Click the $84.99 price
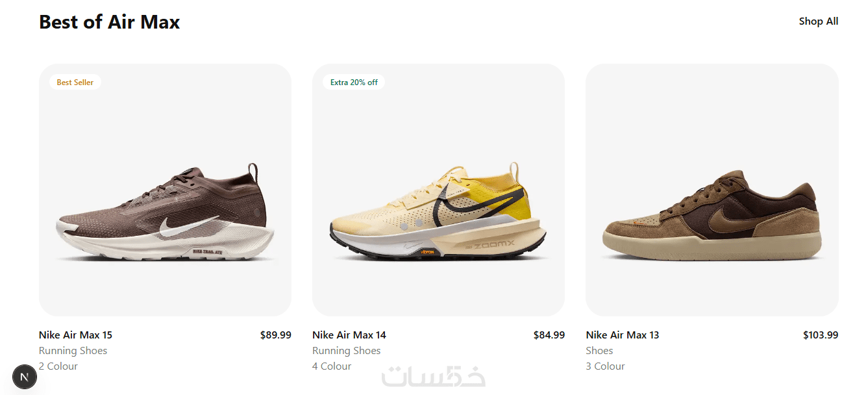Viewport: 868px width, 395px height. [549, 335]
